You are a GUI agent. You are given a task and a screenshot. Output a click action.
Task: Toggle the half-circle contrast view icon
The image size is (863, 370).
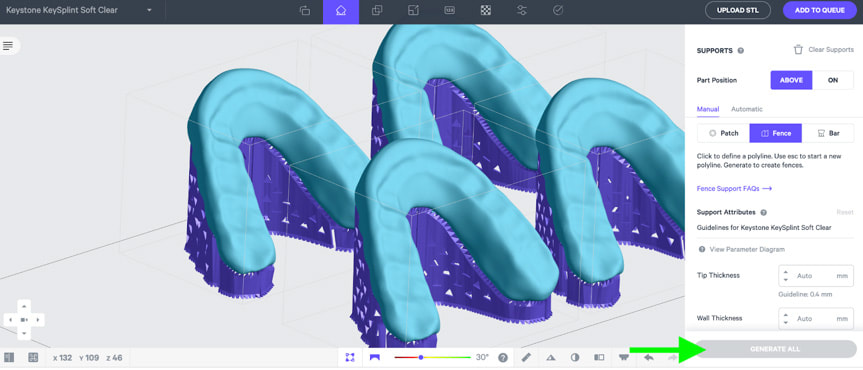click(x=575, y=357)
